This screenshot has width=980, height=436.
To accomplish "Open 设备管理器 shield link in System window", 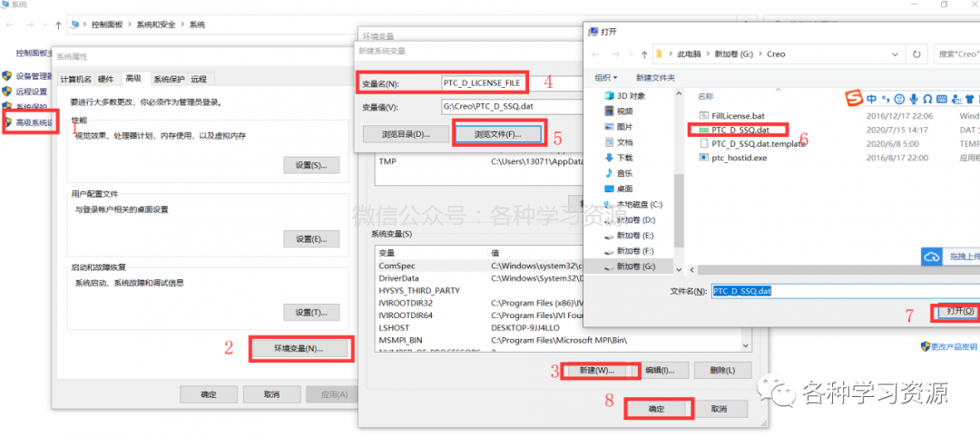I will tap(28, 76).
